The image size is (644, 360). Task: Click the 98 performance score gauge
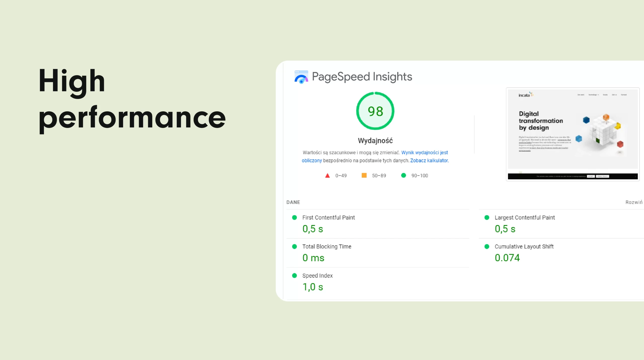click(x=375, y=111)
